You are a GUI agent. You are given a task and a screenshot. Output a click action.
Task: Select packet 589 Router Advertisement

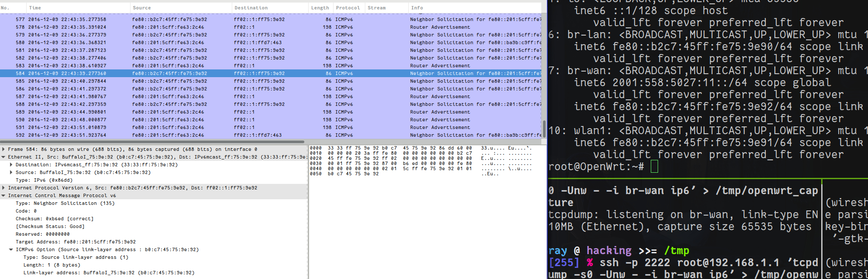pyautogui.click(x=270, y=112)
